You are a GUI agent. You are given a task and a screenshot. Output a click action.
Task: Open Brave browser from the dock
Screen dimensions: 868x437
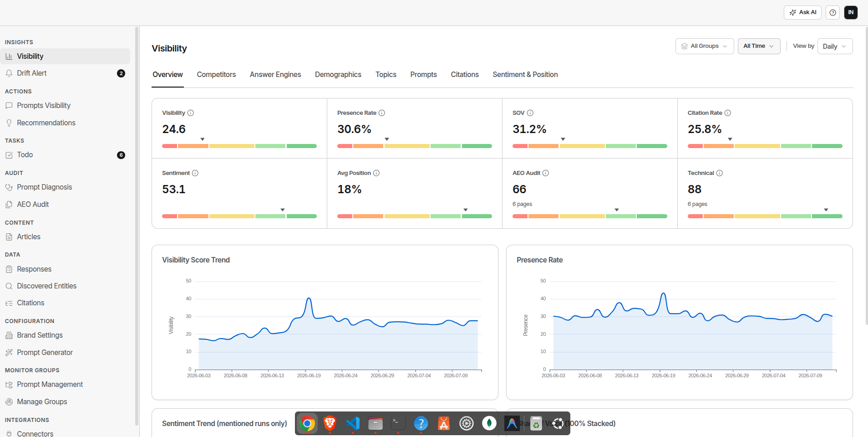point(330,424)
